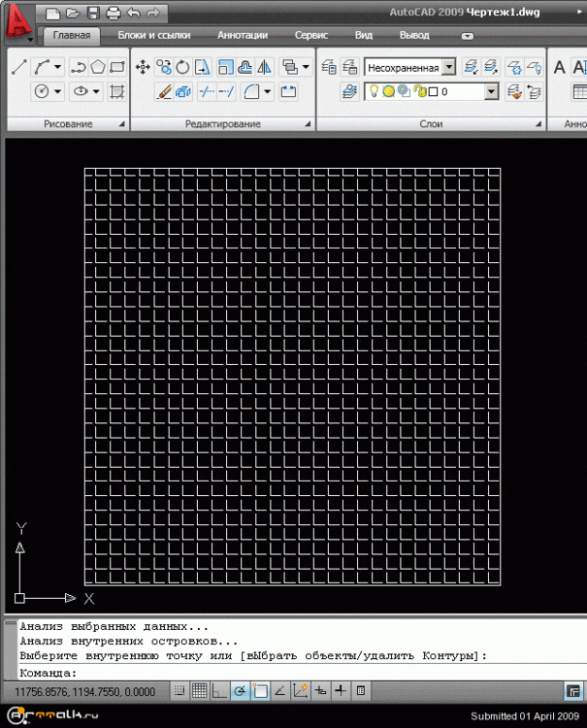Click the Draw Order tool icon

290,67
